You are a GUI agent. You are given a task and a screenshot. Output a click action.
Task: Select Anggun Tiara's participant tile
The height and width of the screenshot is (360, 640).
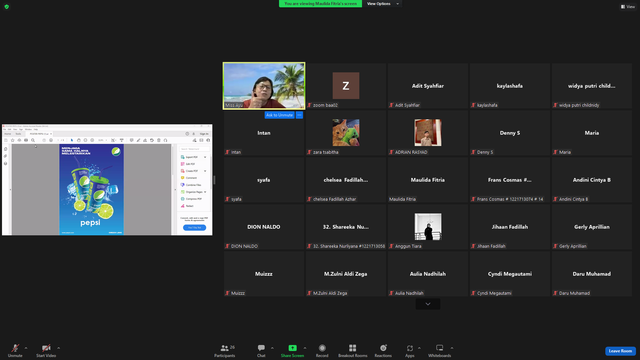428,227
